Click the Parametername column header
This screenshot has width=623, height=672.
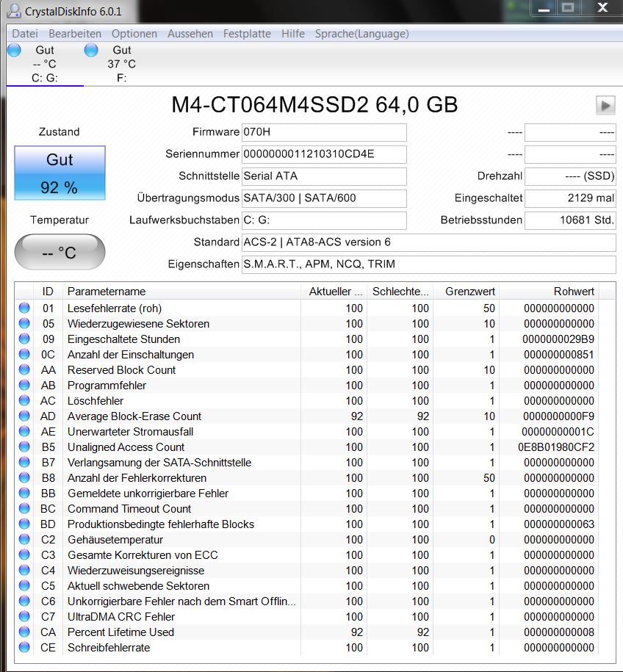[181, 292]
